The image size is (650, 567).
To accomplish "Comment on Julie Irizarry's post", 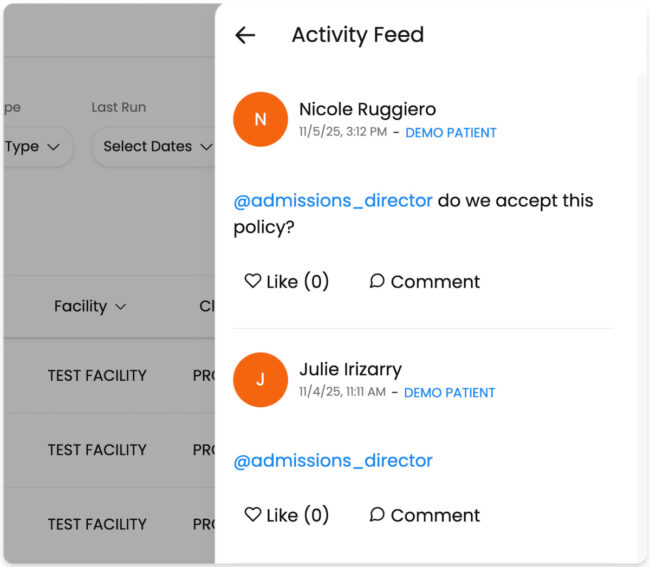I will [424, 515].
